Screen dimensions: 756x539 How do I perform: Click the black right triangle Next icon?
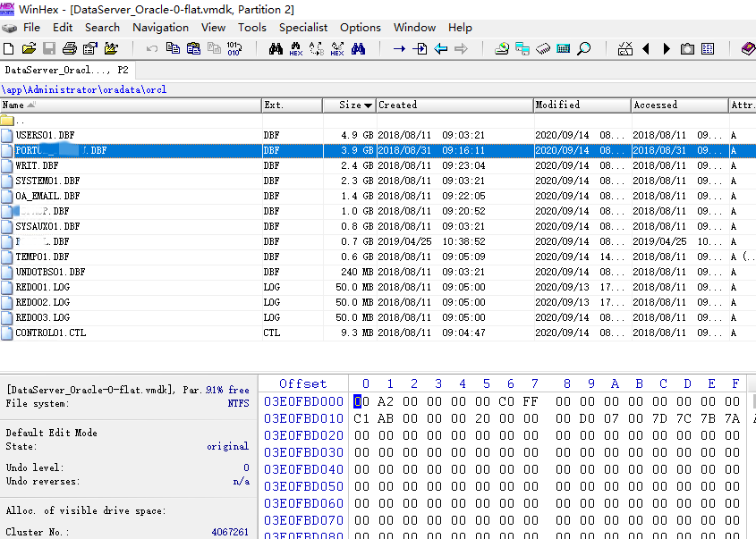click(x=667, y=48)
